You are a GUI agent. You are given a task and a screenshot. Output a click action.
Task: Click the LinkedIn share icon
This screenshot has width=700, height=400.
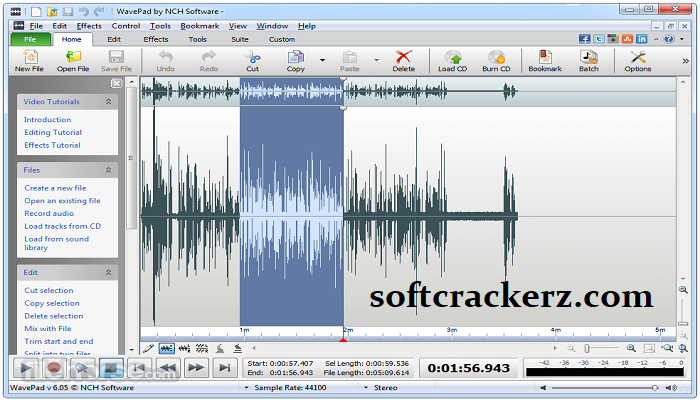click(642, 39)
